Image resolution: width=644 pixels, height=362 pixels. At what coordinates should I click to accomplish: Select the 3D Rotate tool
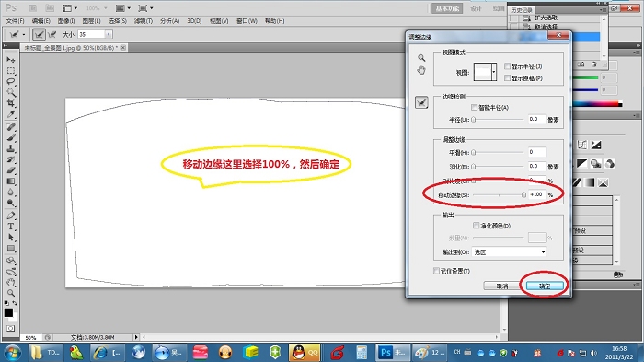coord(11,261)
